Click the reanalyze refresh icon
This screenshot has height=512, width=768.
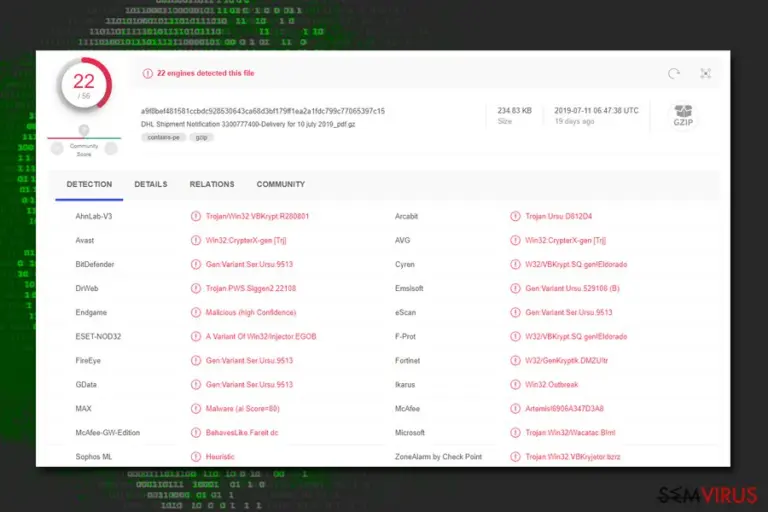(673, 73)
